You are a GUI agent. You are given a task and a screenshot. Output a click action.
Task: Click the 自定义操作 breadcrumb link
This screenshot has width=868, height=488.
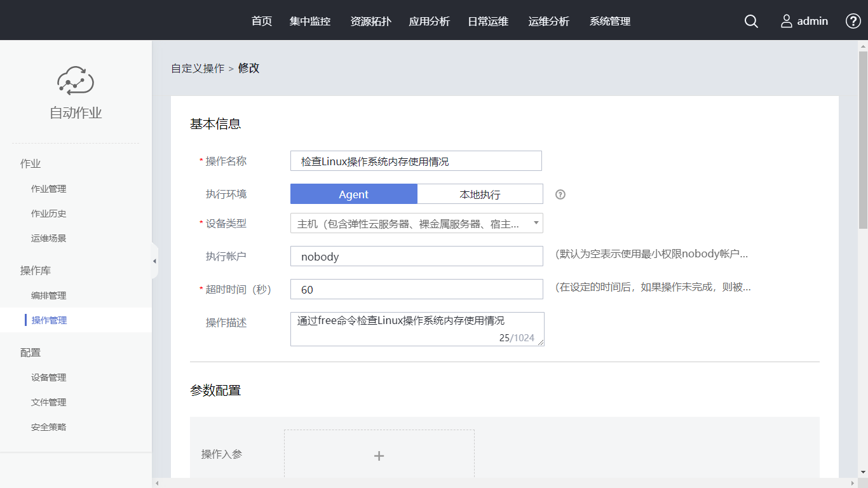[198, 69]
